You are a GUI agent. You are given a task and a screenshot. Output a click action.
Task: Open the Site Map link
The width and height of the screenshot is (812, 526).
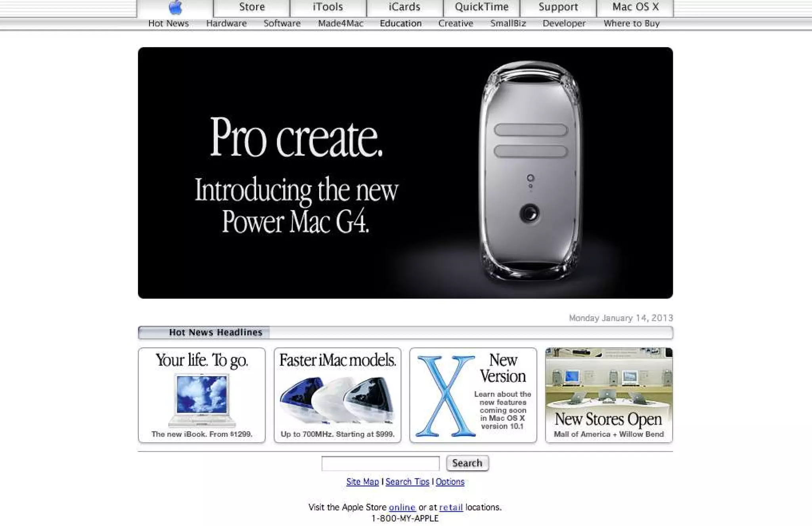[x=362, y=482]
